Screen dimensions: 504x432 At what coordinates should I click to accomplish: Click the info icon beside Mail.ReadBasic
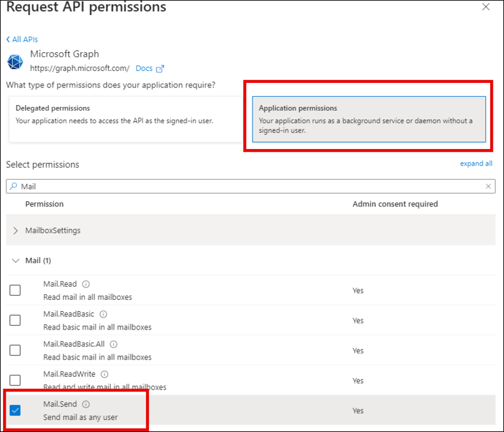coord(103,314)
